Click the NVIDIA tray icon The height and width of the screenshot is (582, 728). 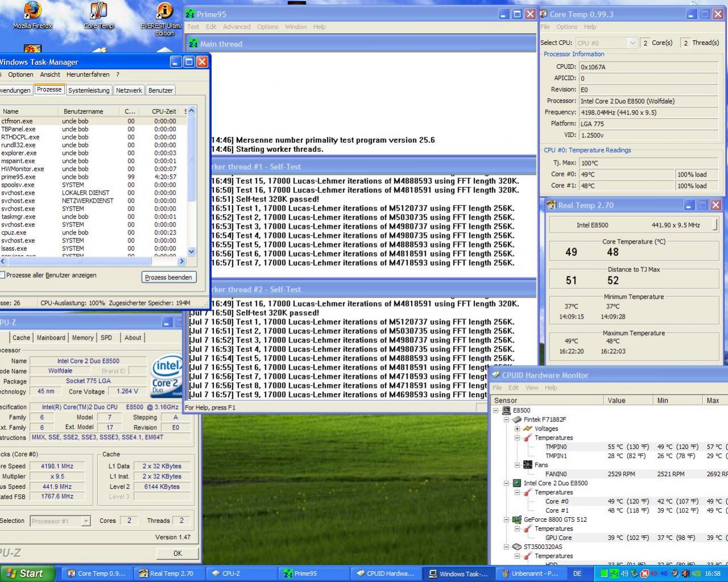click(695, 573)
